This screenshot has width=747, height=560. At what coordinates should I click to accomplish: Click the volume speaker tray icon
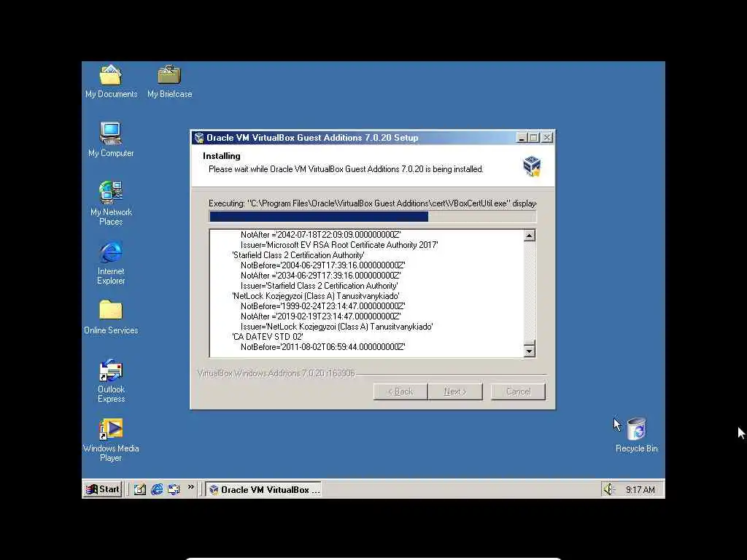click(x=609, y=489)
